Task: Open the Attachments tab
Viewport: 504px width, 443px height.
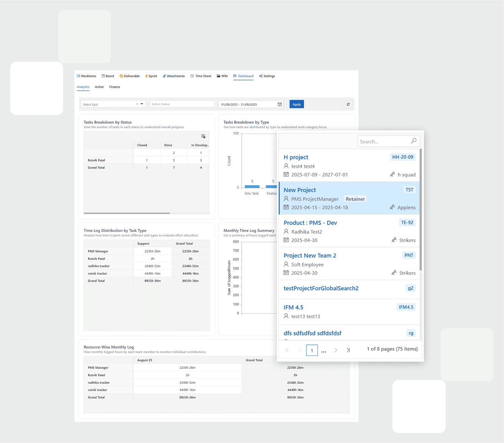Action: point(174,76)
